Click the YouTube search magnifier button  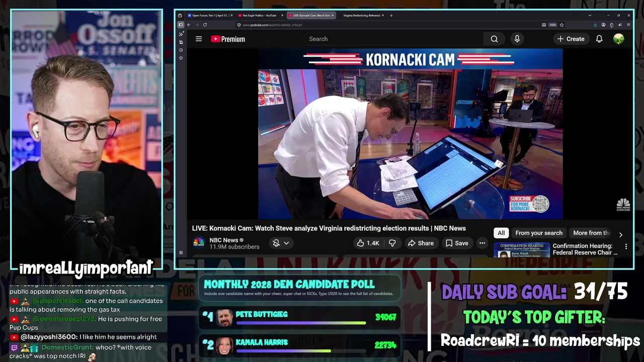tap(494, 39)
